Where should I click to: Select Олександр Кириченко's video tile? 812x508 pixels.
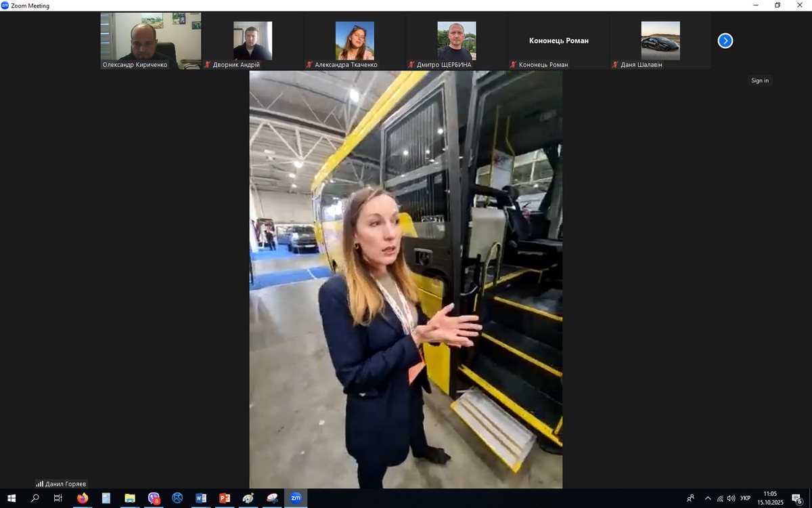[151, 40]
